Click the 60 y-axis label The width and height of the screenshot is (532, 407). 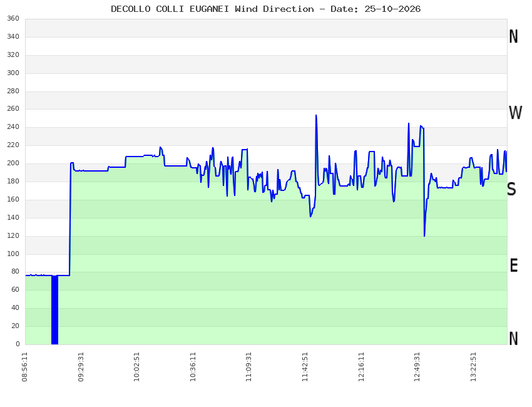(15, 289)
